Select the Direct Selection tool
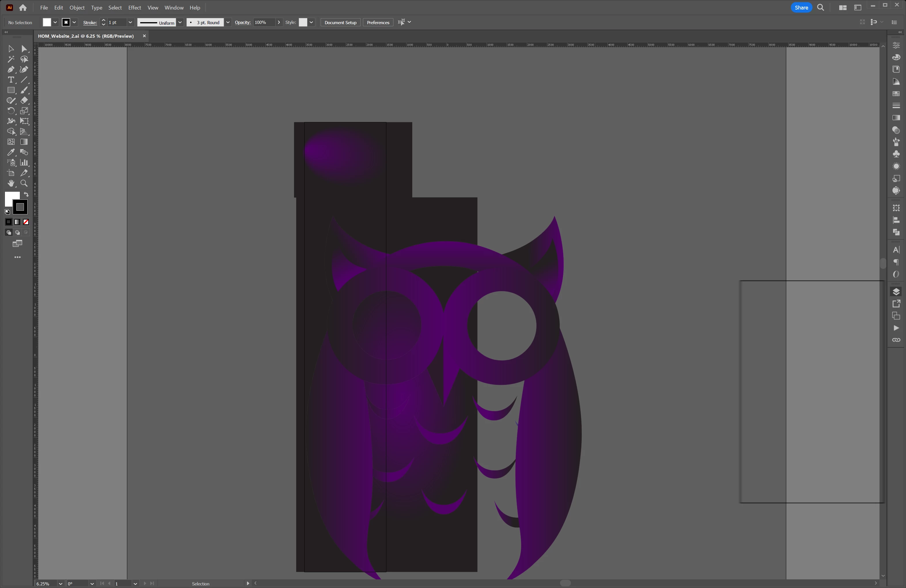 [x=24, y=49]
